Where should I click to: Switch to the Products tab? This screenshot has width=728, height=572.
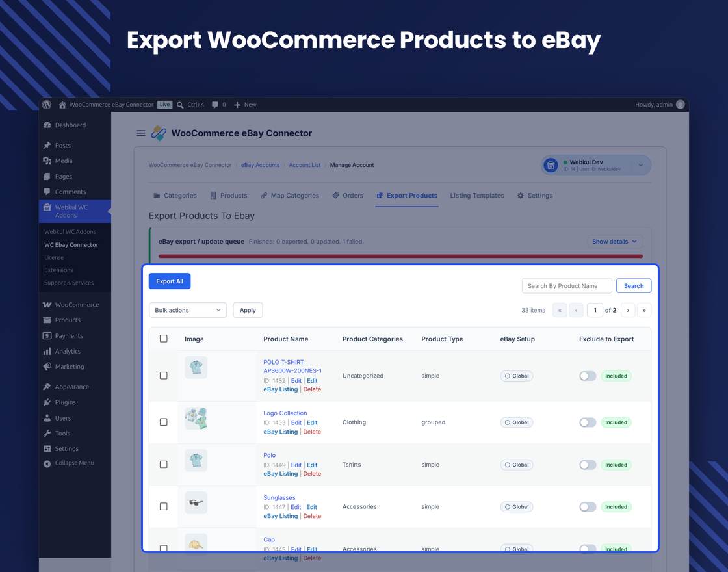tap(228, 196)
